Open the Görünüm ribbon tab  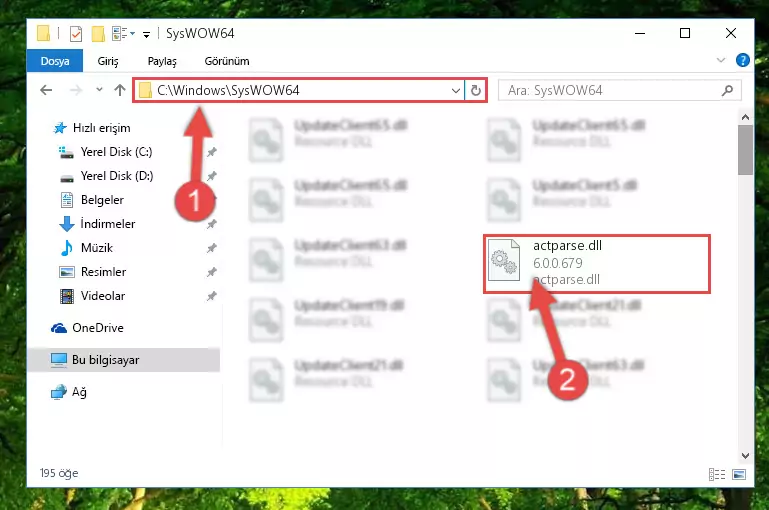(x=227, y=61)
